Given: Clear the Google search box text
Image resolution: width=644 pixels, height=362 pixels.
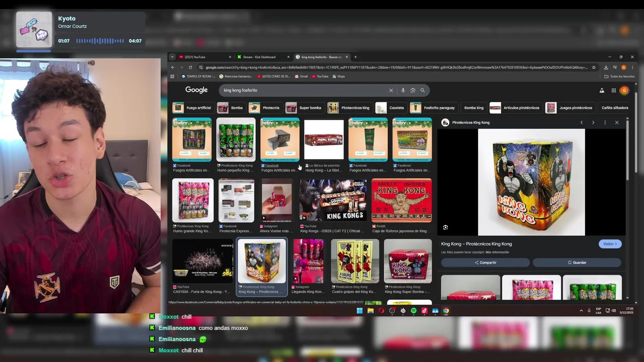Looking at the screenshot, I should pos(391,90).
